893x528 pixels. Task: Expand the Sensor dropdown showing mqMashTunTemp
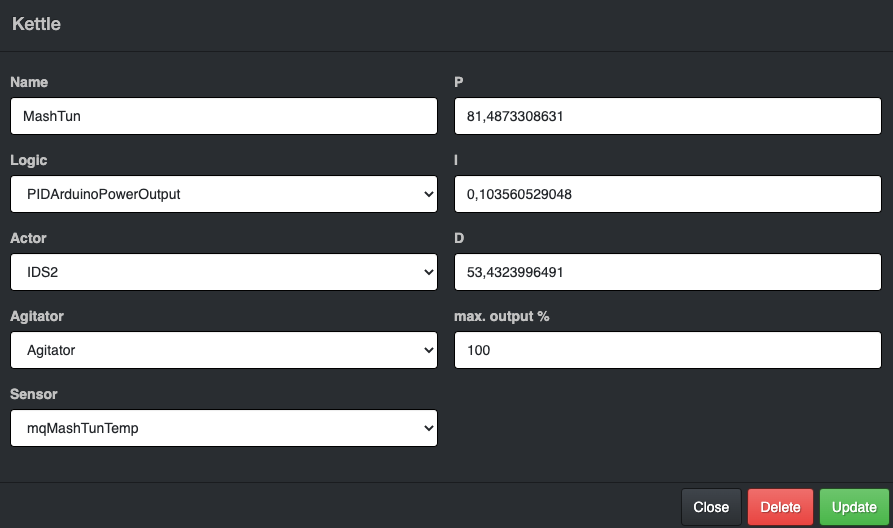[x=224, y=428]
